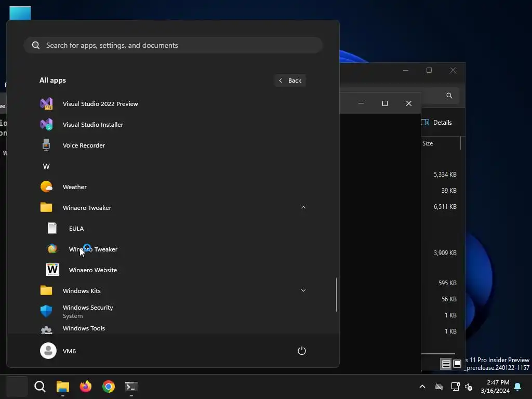Click the Winaero Tweaker folder icon
The height and width of the screenshot is (399, 532).
[x=46, y=207]
